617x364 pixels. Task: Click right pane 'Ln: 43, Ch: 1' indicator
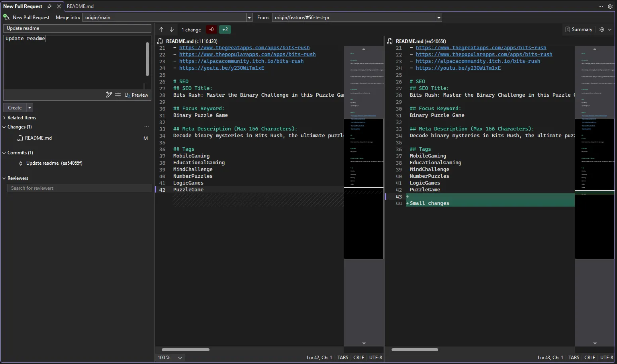click(550, 358)
